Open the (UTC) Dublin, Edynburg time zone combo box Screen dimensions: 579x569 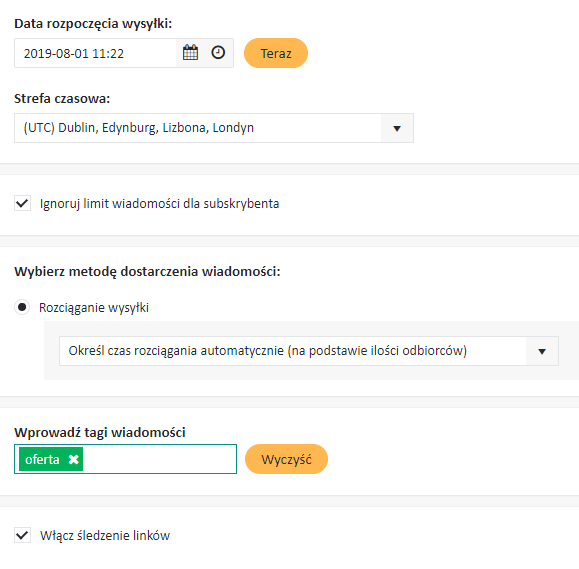[214, 128]
